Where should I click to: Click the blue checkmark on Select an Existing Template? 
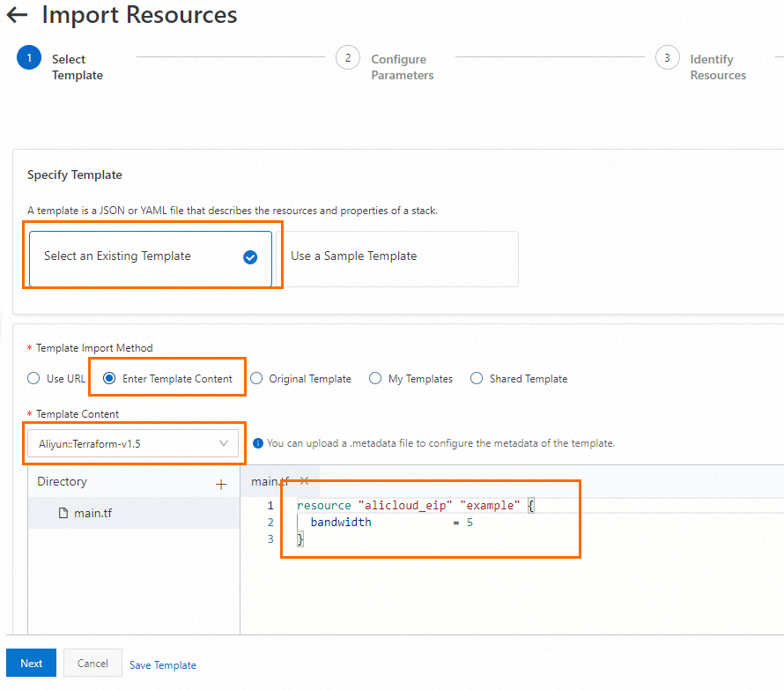[x=250, y=257]
